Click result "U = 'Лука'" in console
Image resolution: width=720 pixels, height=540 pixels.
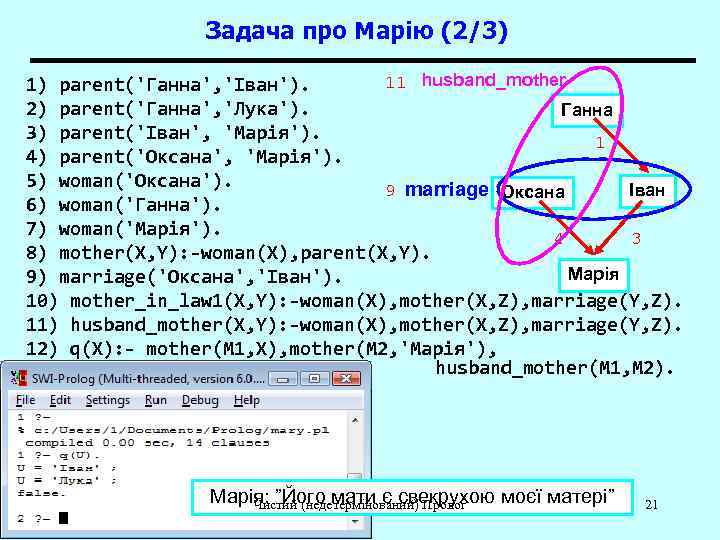pos(67,481)
